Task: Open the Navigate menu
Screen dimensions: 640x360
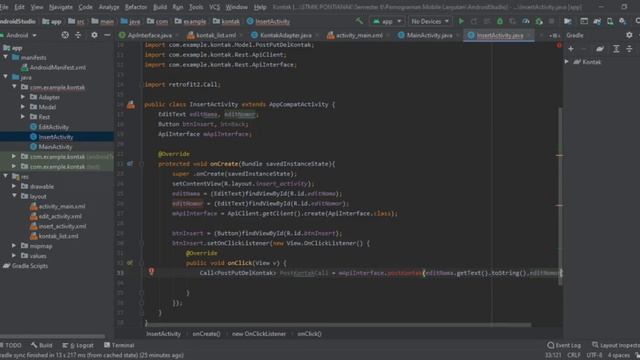Action: point(60,7)
